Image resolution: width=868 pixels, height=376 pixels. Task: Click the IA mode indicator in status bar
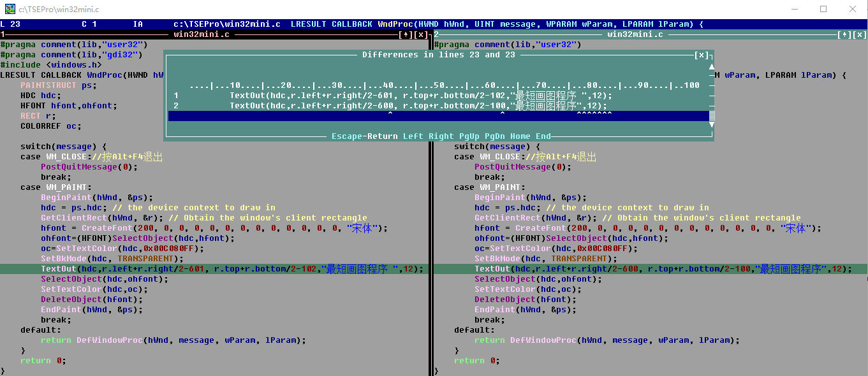(x=138, y=24)
